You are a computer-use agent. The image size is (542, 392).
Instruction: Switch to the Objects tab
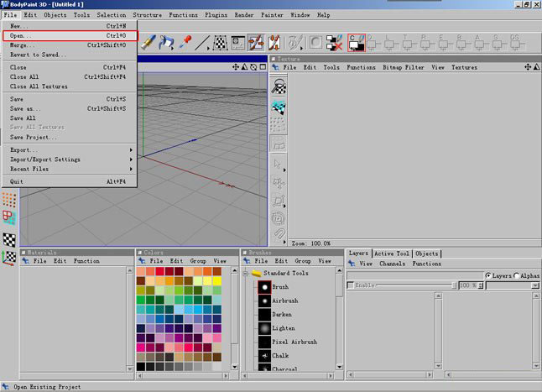pyautogui.click(x=427, y=253)
